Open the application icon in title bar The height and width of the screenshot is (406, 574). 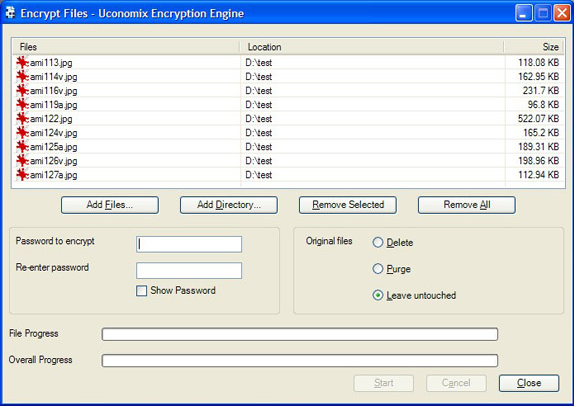click(10, 13)
